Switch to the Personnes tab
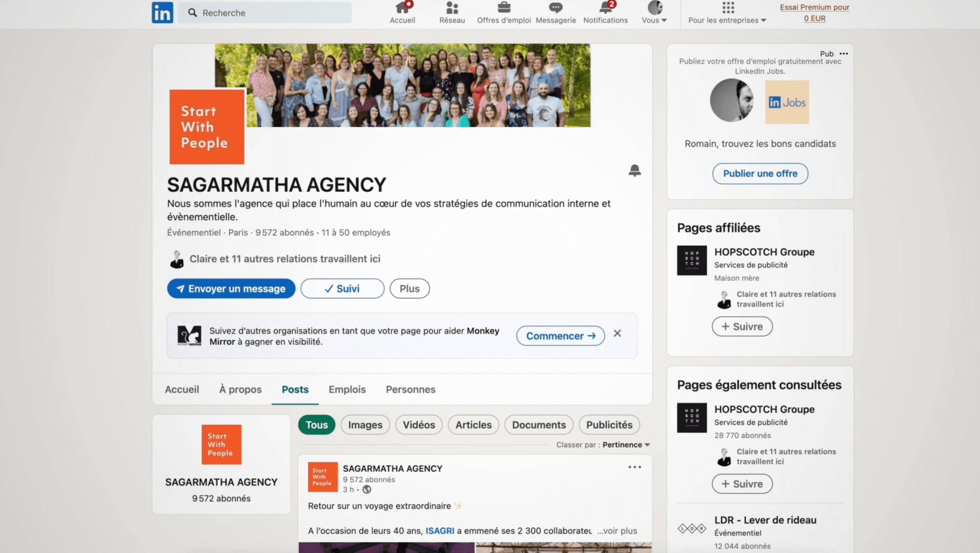 click(410, 389)
